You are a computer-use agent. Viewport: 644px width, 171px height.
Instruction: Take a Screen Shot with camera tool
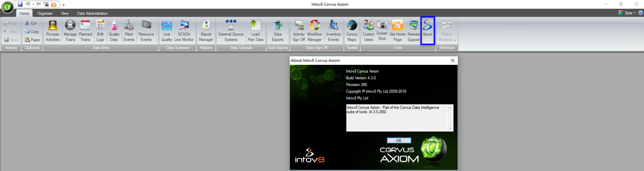pos(382,31)
